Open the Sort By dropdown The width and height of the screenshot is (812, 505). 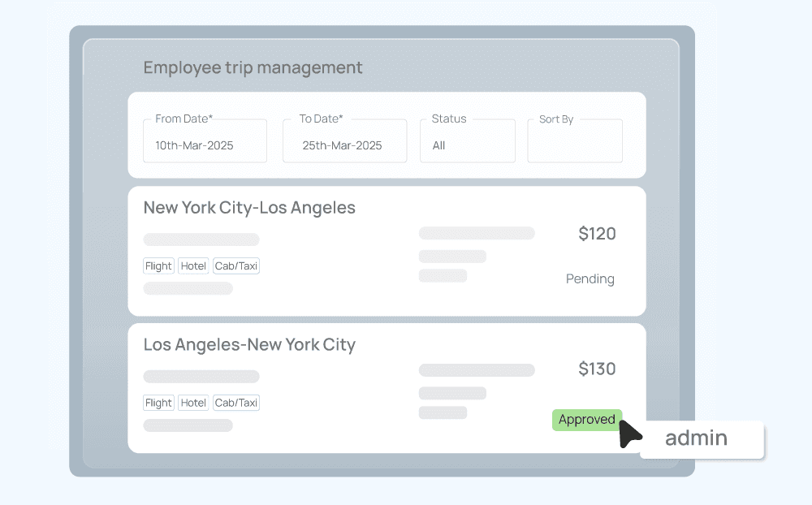click(x=575, y=141)
